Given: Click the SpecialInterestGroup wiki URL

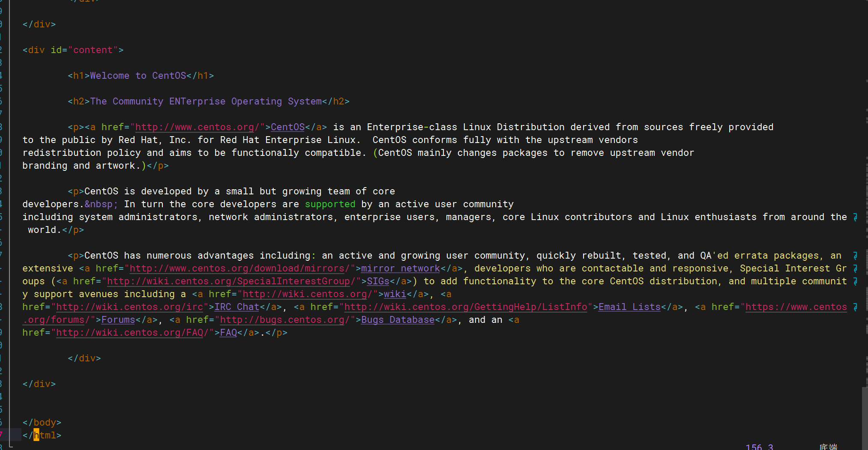Looking at the screenshot, I should coord(231,281).
